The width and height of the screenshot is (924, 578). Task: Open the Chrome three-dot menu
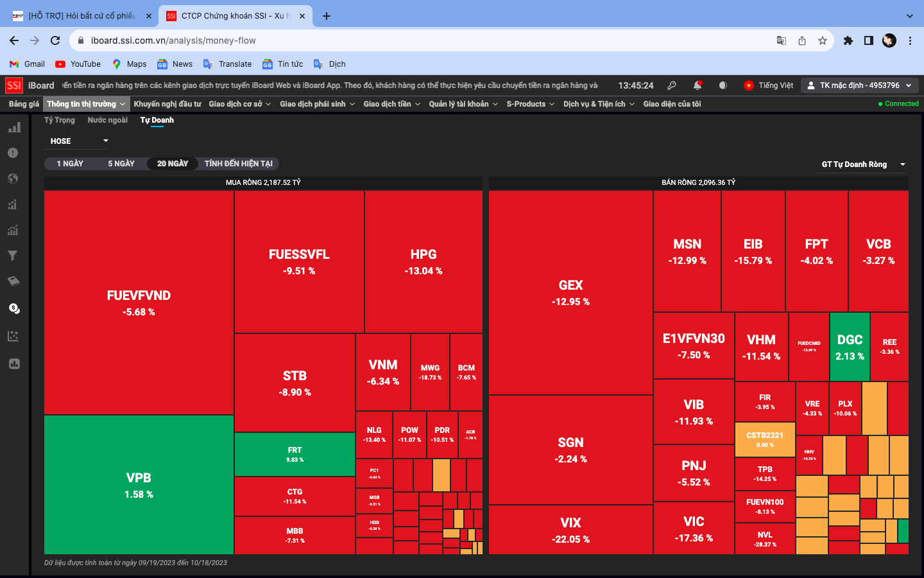click(x=910, y=40)
